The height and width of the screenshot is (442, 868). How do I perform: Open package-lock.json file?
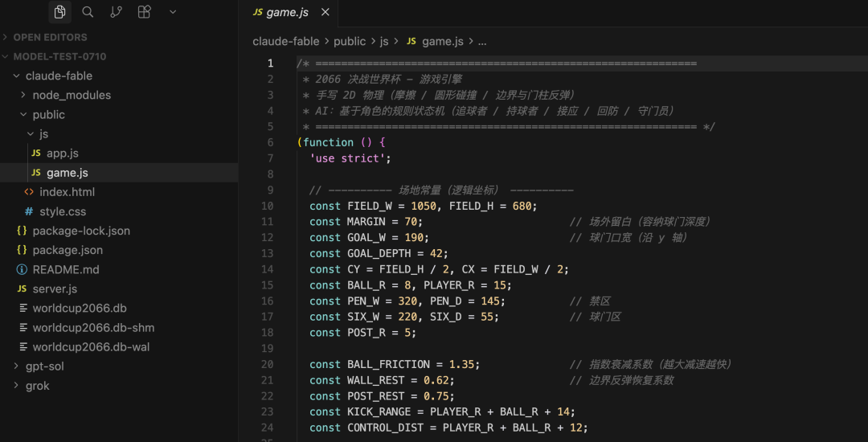pyautogui.click(x=119, y=231)
